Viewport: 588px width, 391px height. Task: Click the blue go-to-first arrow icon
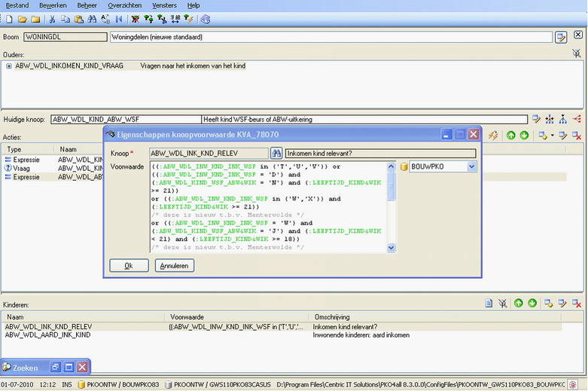pos(119,19)
